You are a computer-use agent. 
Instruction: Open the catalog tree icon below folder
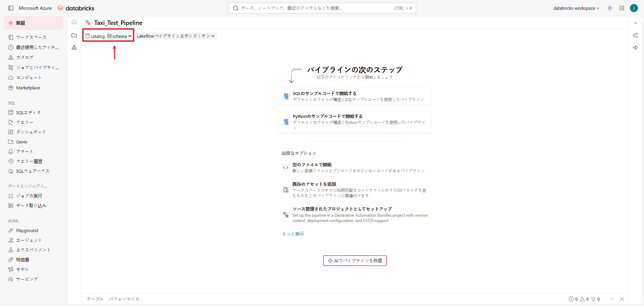(74, 47)
